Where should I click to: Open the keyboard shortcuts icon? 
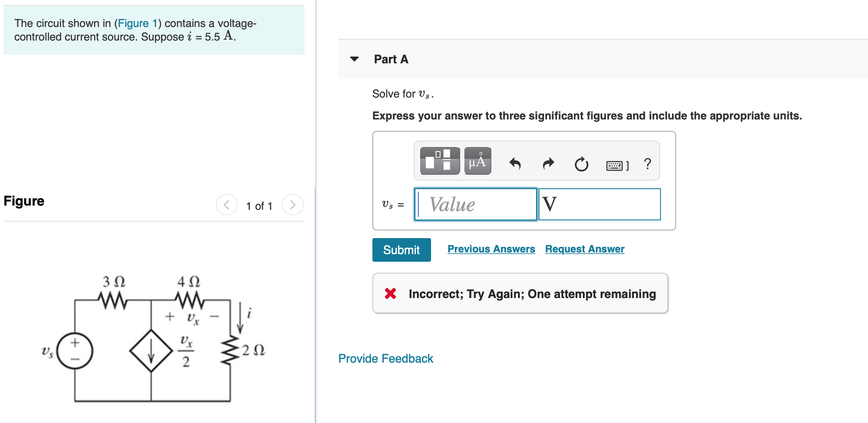click(615, 165)
